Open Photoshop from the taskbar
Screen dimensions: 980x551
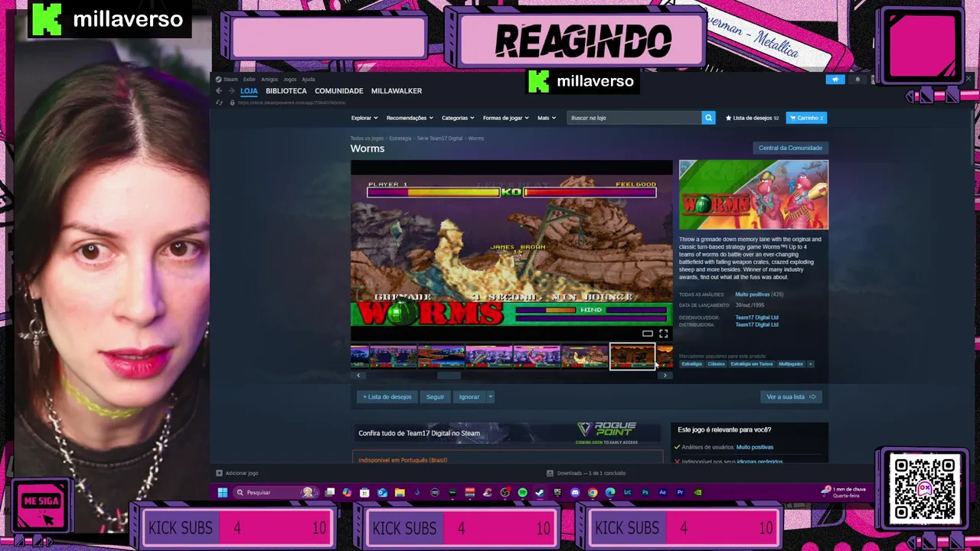(x=645, y=492)
